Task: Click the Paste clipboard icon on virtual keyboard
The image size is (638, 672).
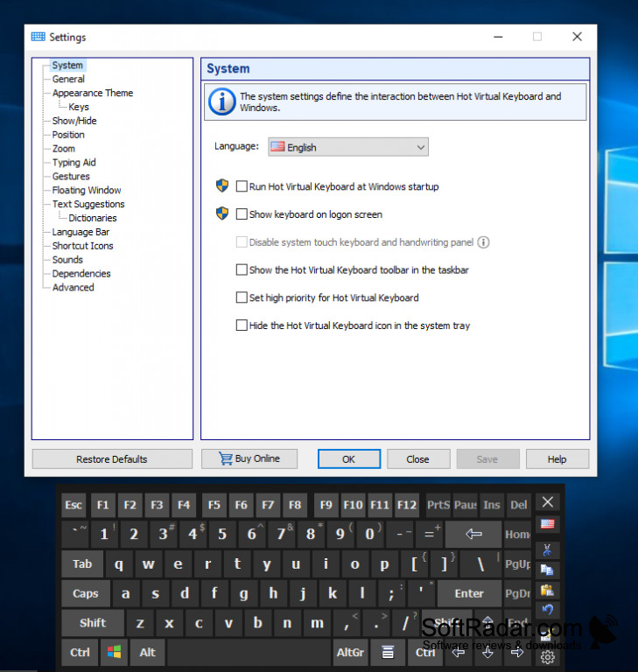Action: 547,591
